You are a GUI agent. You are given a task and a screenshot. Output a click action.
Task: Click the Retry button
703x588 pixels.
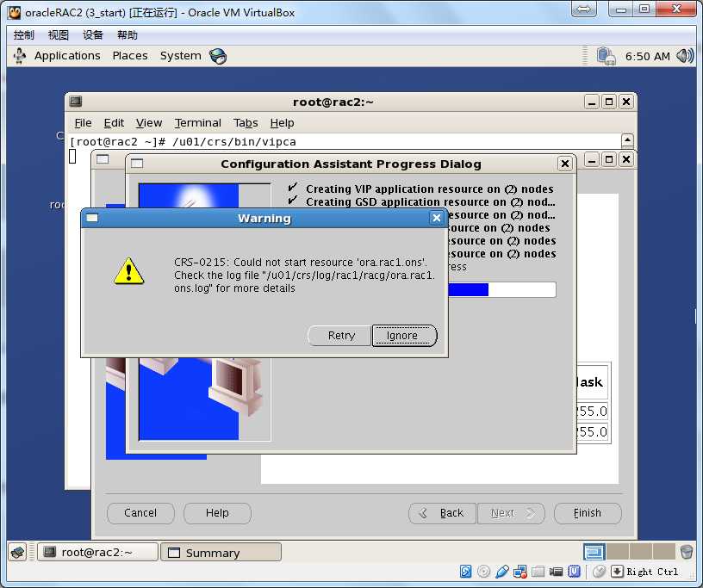(x=339, y=335)
